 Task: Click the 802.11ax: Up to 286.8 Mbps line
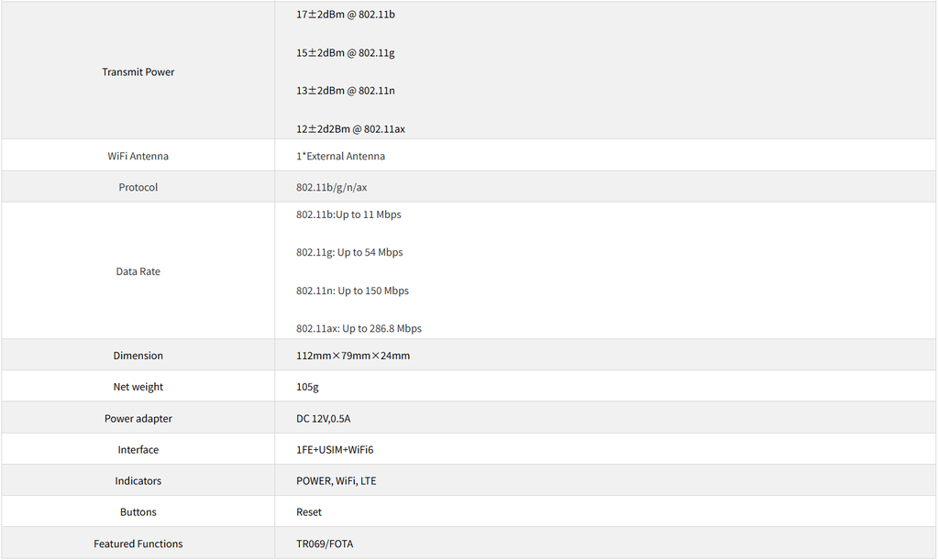click(359, 328)
